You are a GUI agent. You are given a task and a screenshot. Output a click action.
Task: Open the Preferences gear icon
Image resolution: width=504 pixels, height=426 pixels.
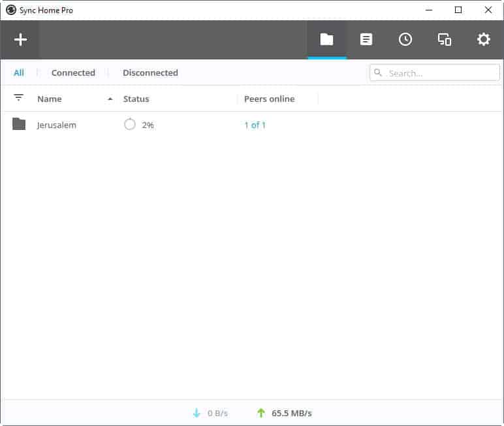(x=483, y=40)
